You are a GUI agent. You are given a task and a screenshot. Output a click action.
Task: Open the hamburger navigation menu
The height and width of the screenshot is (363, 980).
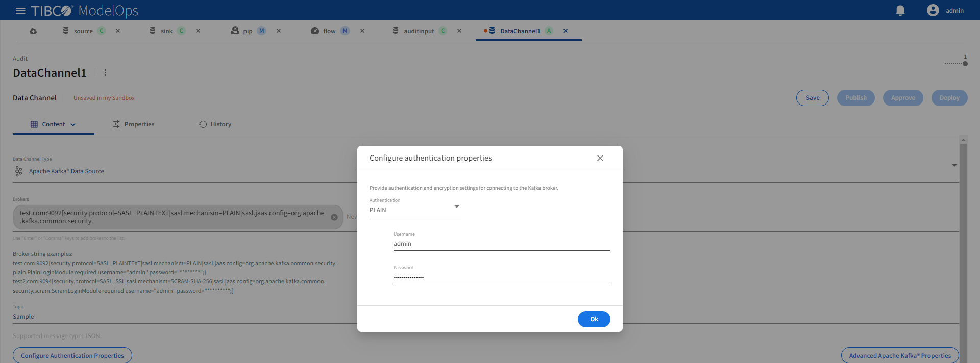[x=20, y=11]
